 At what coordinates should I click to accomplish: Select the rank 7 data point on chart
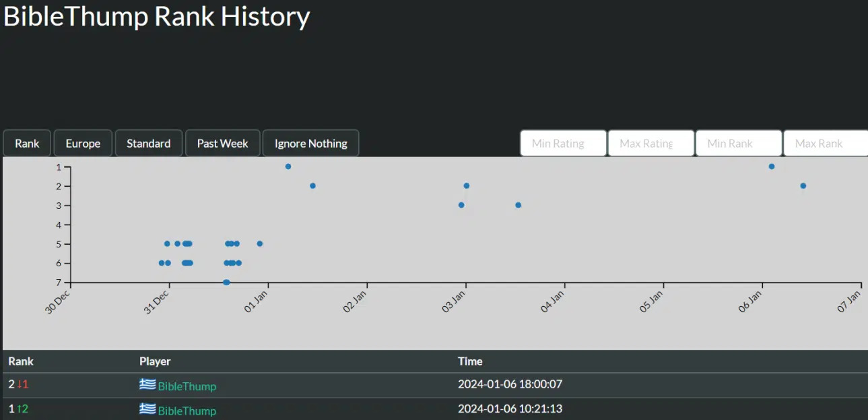click(x=226, y=282)
